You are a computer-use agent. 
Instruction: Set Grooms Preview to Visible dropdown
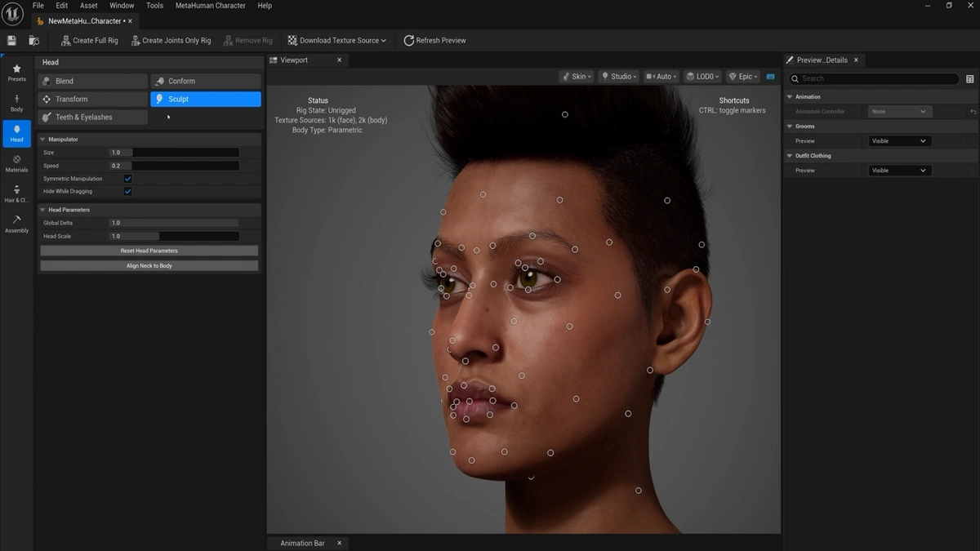coord(899,140)
